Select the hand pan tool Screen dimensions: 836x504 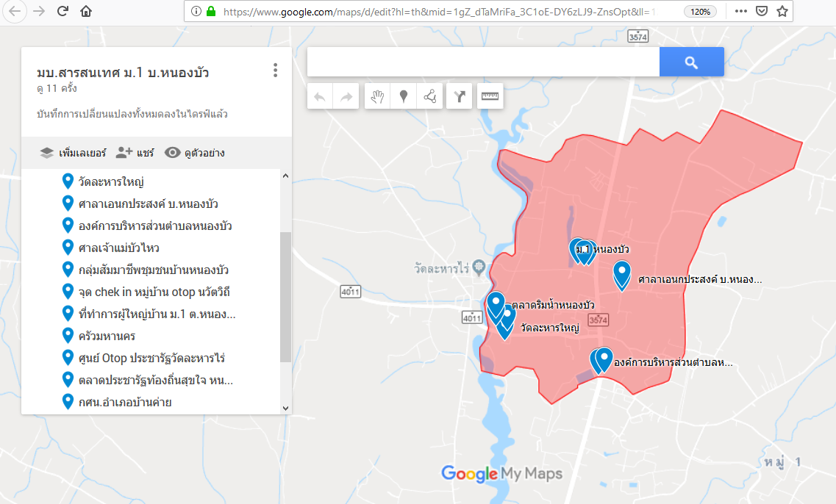(377, 97)
